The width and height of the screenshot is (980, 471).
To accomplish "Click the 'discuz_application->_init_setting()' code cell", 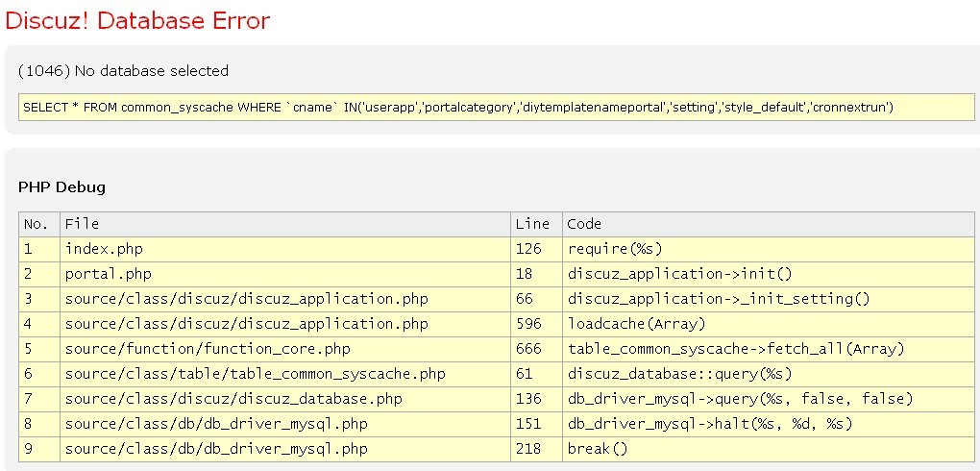I will click(x=768, y=299).
